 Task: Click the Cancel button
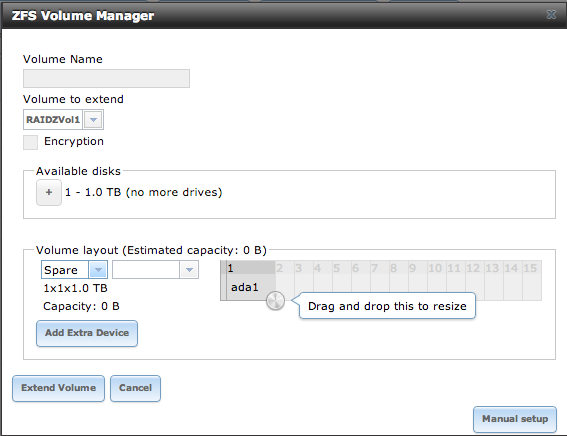(135, 388)
